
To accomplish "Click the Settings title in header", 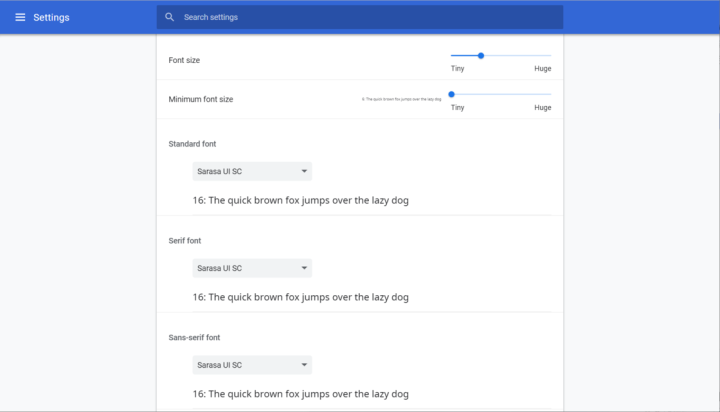I will point(51,17).
